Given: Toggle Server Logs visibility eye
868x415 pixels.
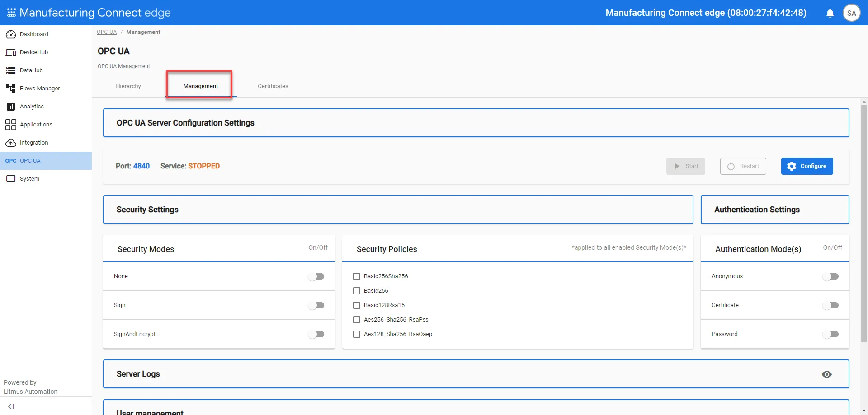Looking at the screenshot, I should pos(827,374).
